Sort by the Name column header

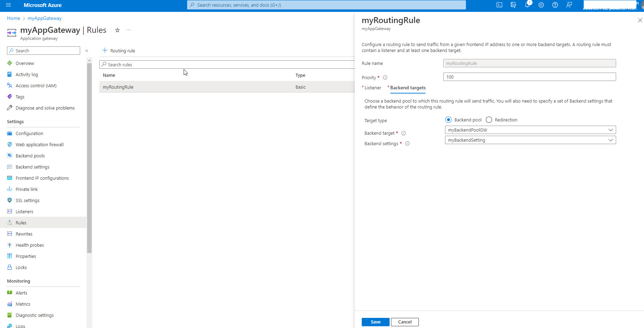(109, 75)
